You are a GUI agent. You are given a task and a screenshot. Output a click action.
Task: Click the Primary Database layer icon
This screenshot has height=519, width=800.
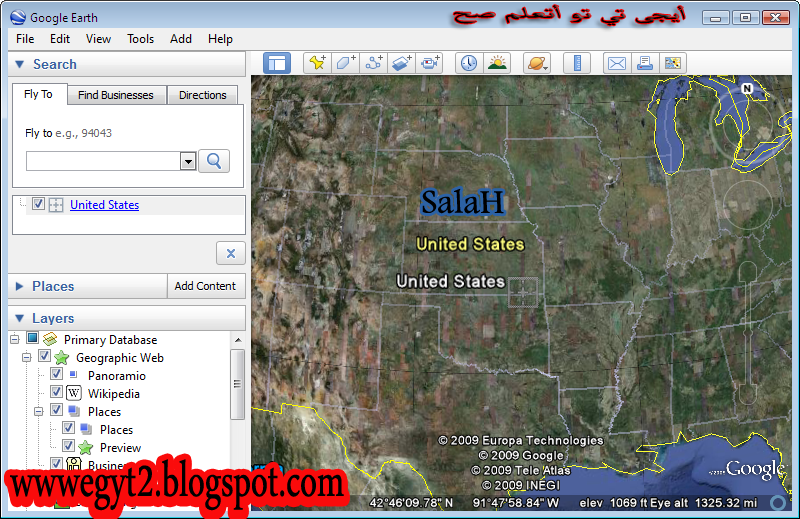pos(50,339)
